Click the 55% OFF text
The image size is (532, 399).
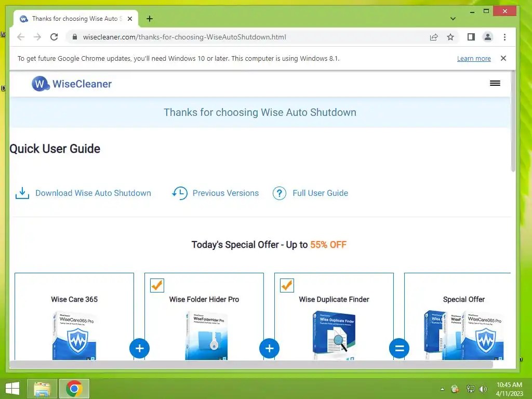(328, 245)
